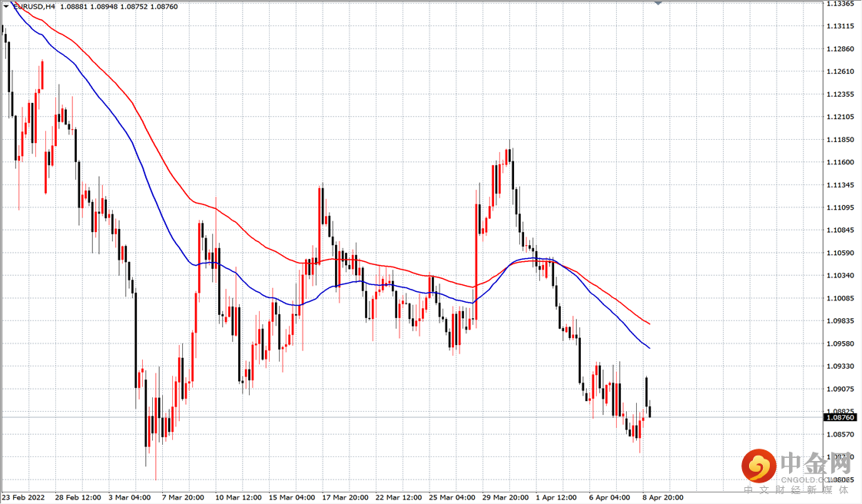
Task: Click the current price label 1.08760
Action: (x=840, y=417)
